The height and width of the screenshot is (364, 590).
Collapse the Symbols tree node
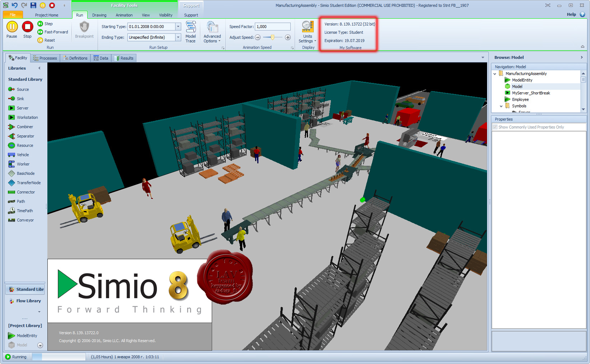501,106
